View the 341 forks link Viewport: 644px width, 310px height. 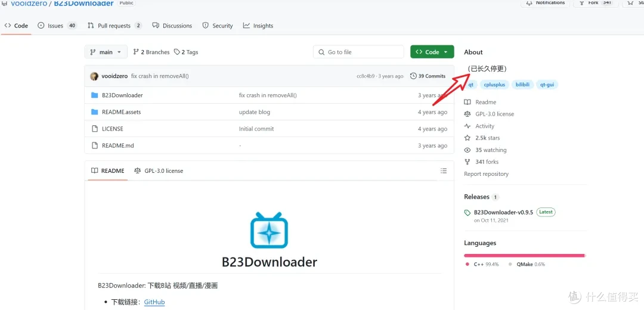tap(487, 162)
